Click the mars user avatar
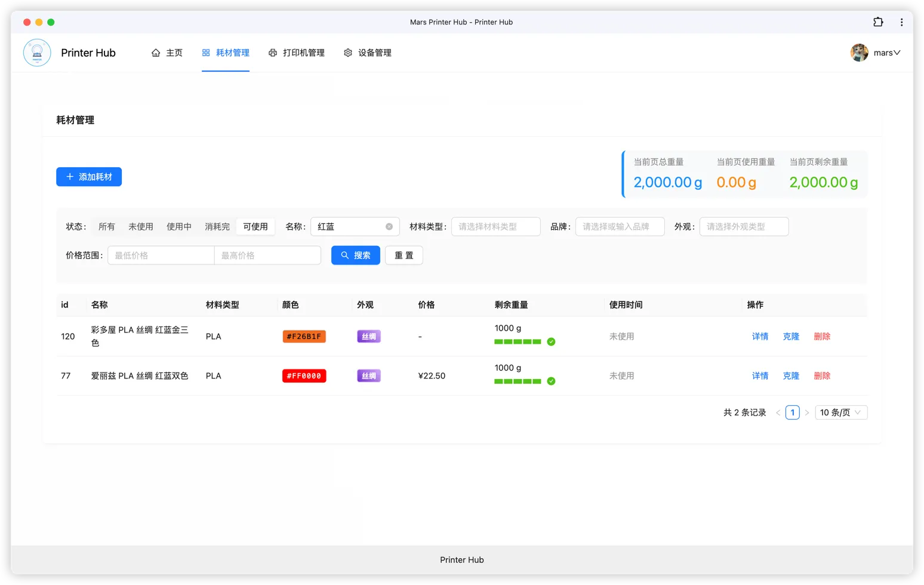This screenshot has height=585, width=924. [859, 53]
